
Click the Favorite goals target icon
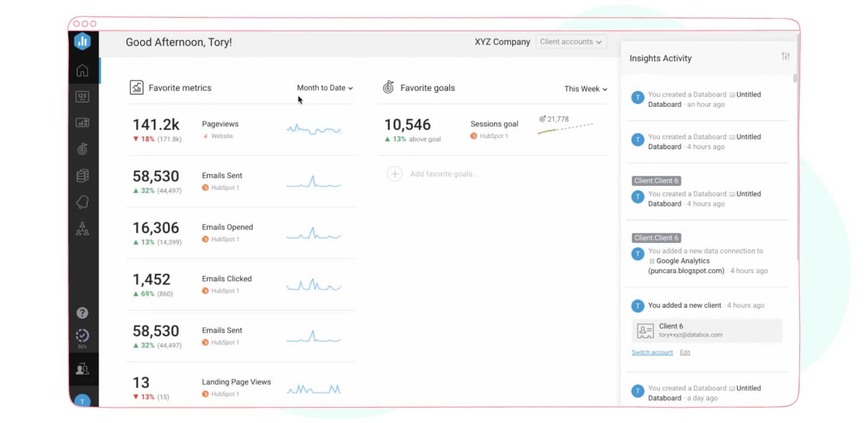point(388,87)
